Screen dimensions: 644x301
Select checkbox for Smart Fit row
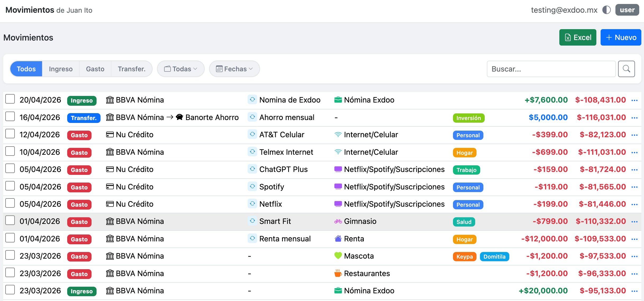pyautogui.click(x=10, y=220)
